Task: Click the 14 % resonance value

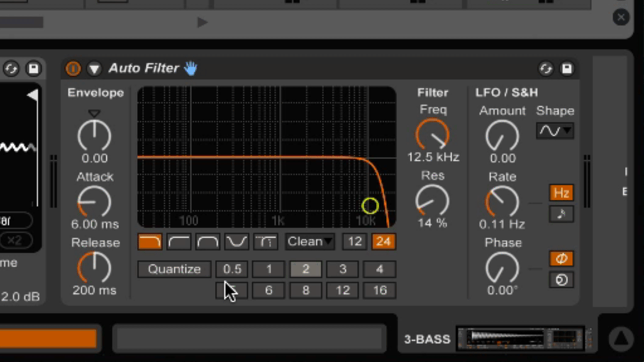Action: [x=433, y=223]
